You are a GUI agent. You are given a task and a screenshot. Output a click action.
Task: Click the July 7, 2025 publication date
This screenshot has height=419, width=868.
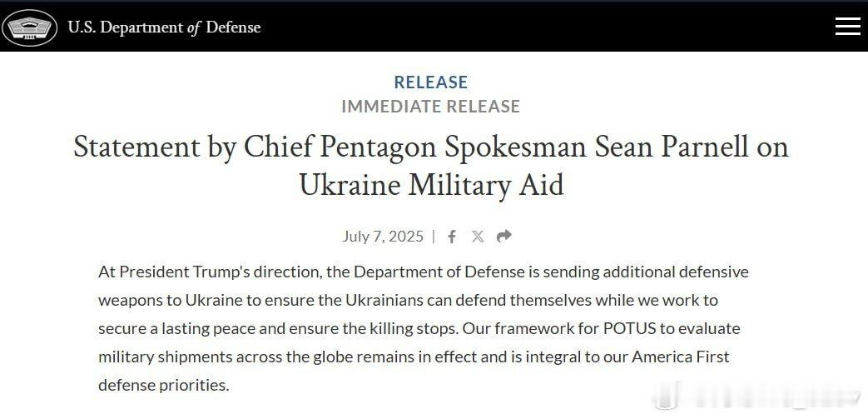[x=383, y=237]
